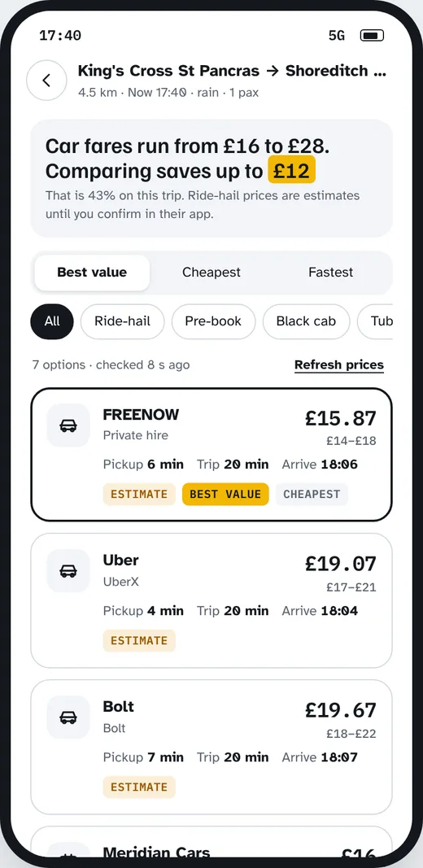Tap the battery icon in status bar
The image size is (423, 868).
point(372,36)
